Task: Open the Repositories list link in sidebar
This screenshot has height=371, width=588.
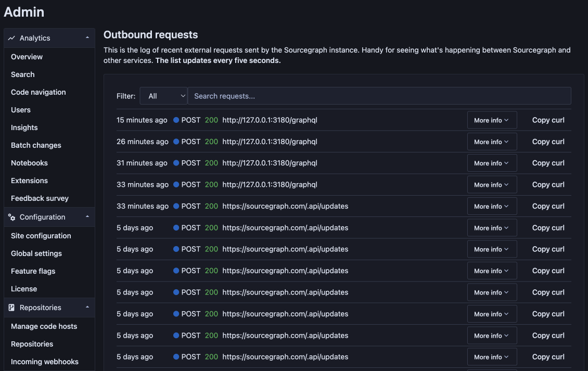Action: [x=32, y=344]
